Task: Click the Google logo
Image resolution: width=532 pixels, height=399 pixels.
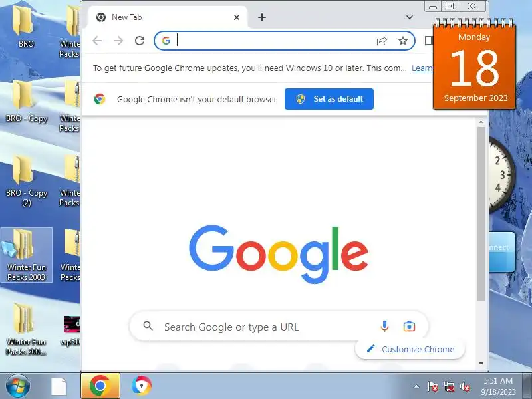Action: pos(279,254)
